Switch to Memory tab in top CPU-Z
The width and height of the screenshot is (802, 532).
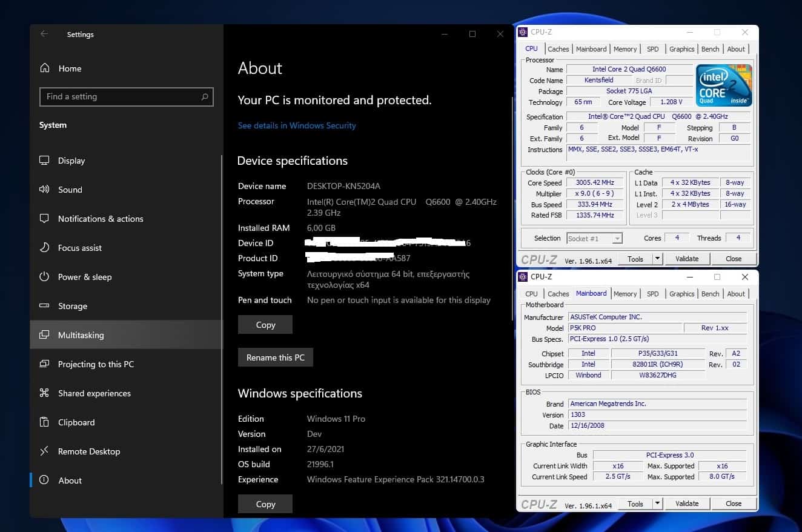tap(625, 49)
